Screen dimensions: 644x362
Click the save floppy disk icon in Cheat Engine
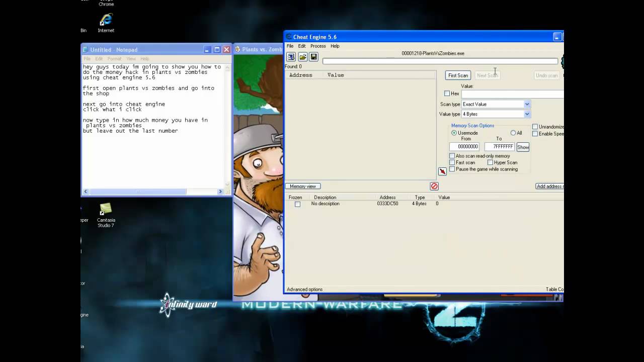[313, 57]
